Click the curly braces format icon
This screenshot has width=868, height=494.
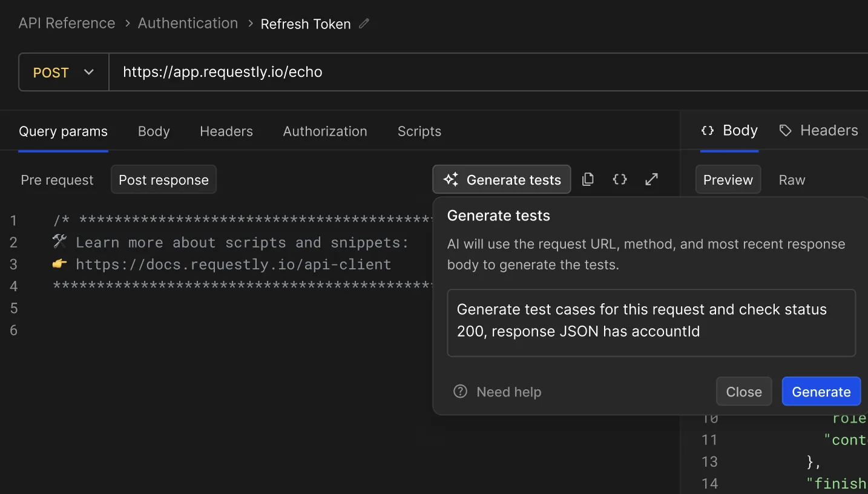(619, 179)
